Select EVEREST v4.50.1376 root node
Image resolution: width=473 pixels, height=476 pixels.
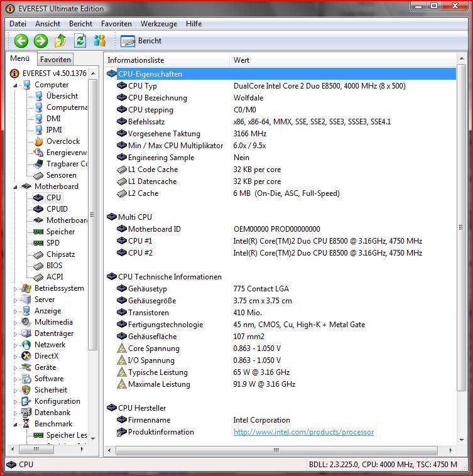point(55,73)
